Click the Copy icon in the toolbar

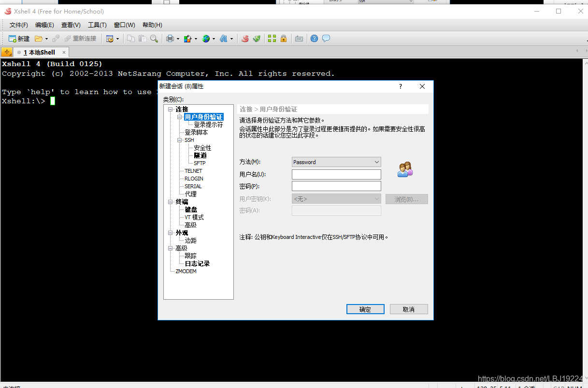pyautogui.click(x=131, y=39)
